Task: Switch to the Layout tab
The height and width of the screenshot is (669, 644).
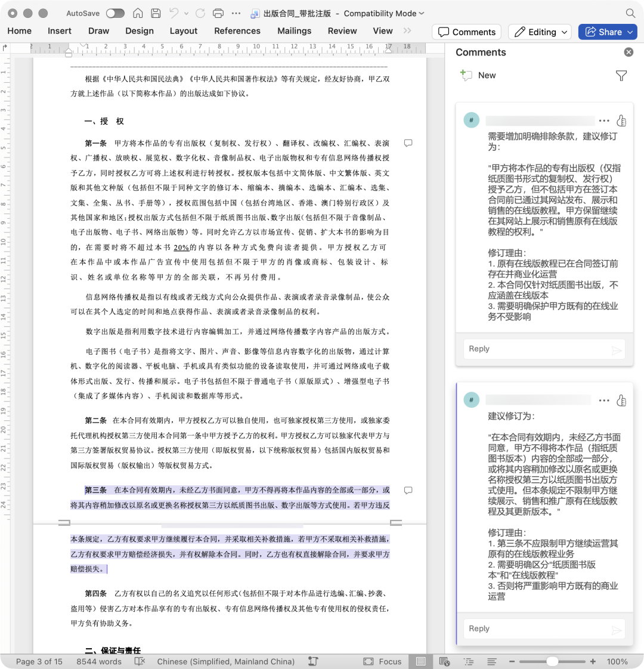Action: point(184,31)
